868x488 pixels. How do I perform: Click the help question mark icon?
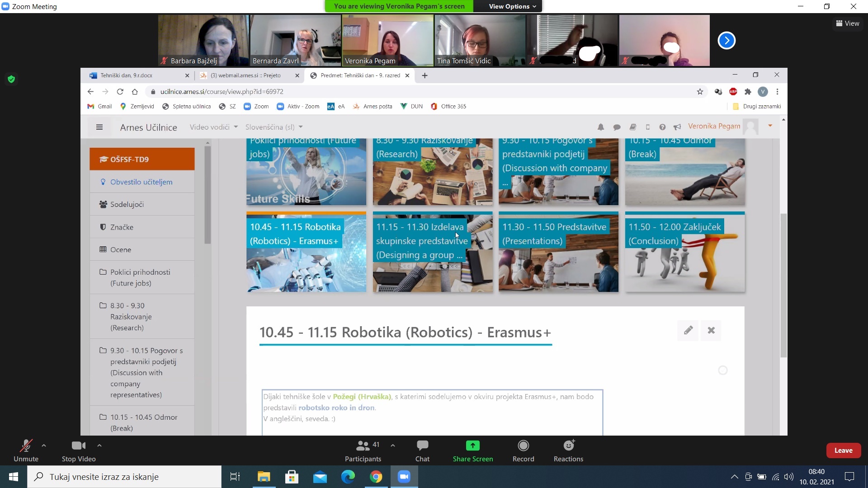click(662, 127)
